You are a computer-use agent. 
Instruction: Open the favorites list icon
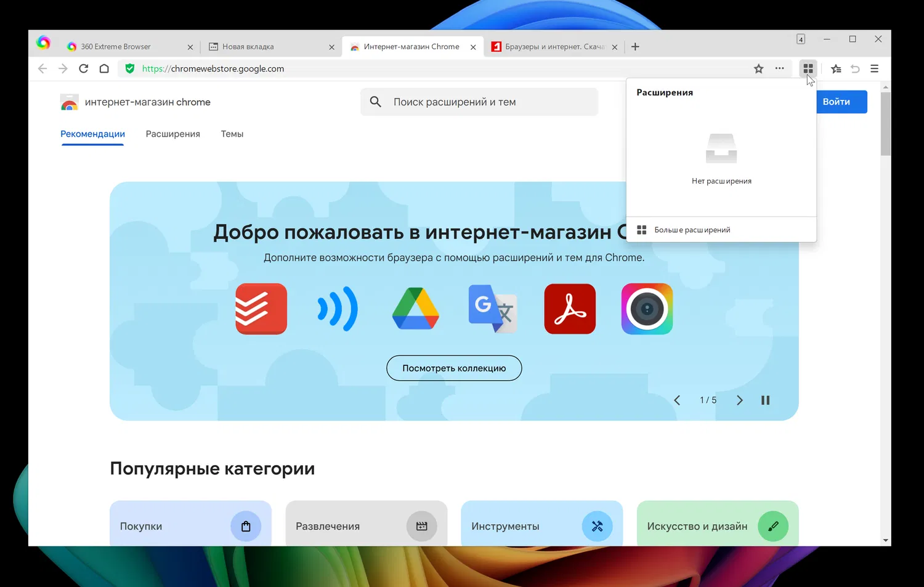[x=836, y=68]
